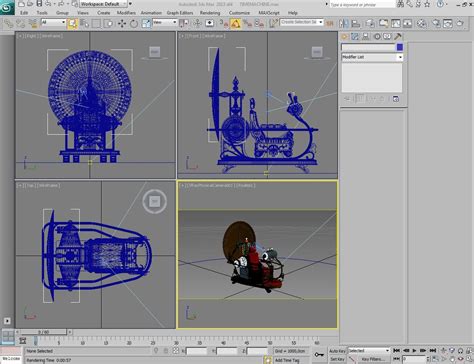
Task: Select the Select Object tool
Action: (x=72, y=23)
